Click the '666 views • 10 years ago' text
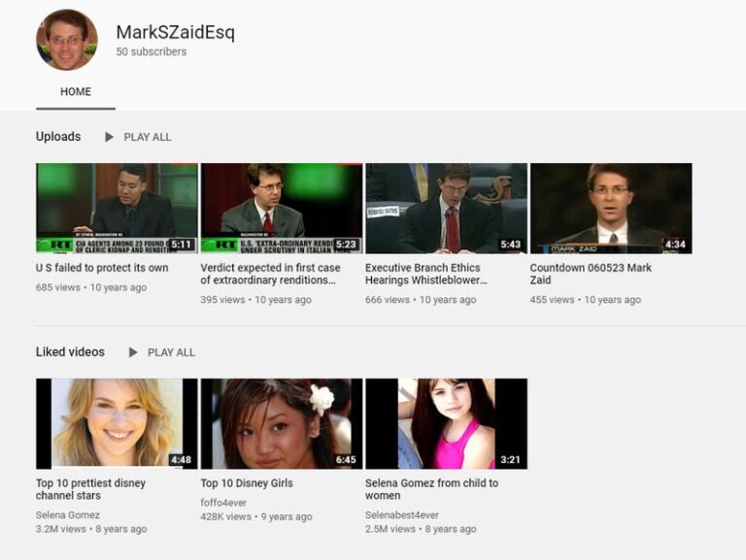This screenshot has width=746, height=560. coord(421,300)
